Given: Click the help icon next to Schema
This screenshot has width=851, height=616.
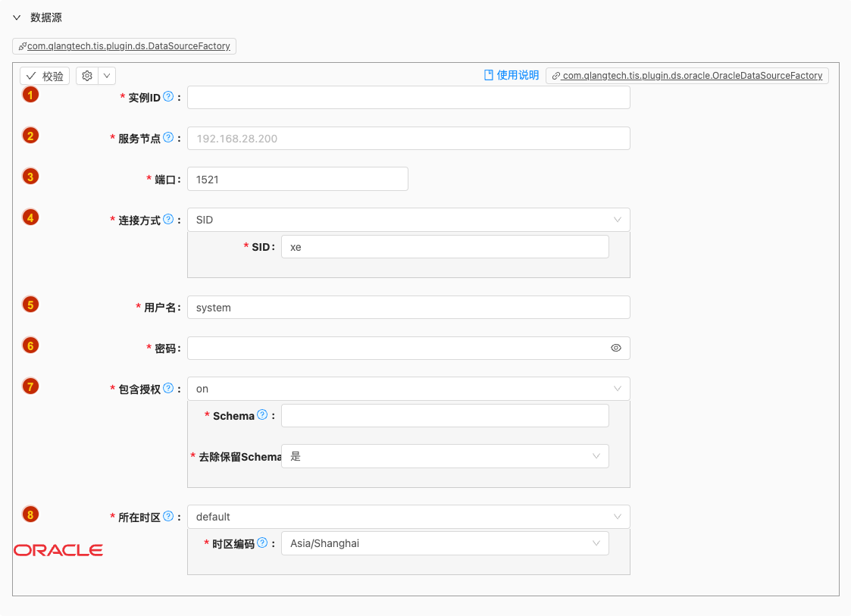Looking at the screenshot, I should pyautogui.click(x=262, y=414).
